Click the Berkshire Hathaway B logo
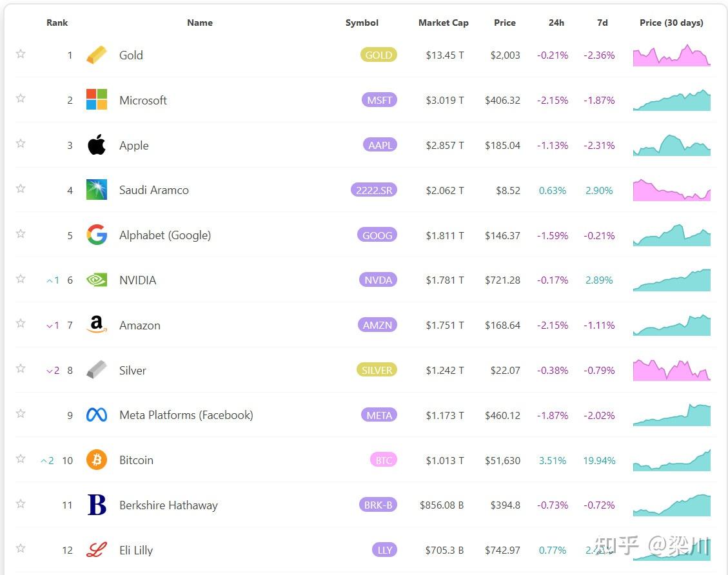This screenshot has width=728, height=575. tap(96, 505)
